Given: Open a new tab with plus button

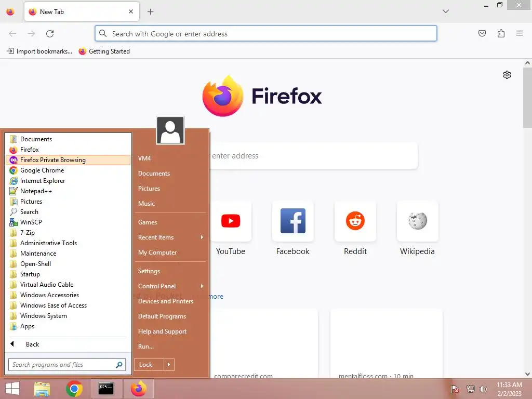Looking at the screenshot, I should (151, 12).
